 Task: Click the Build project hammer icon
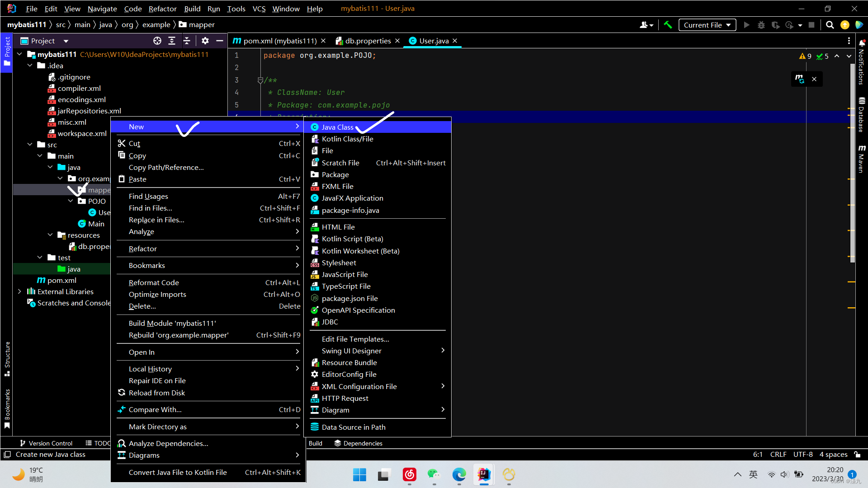tap(668, 25)
